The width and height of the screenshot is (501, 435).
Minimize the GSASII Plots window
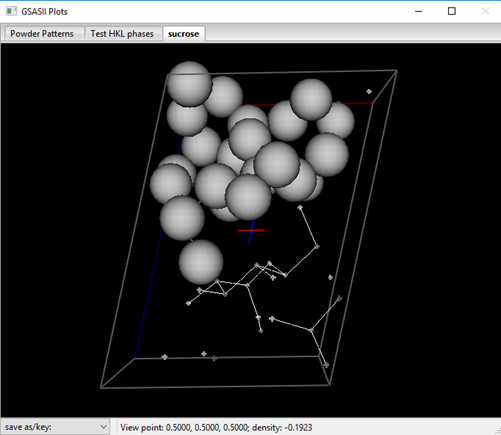[x=419, y=11]
